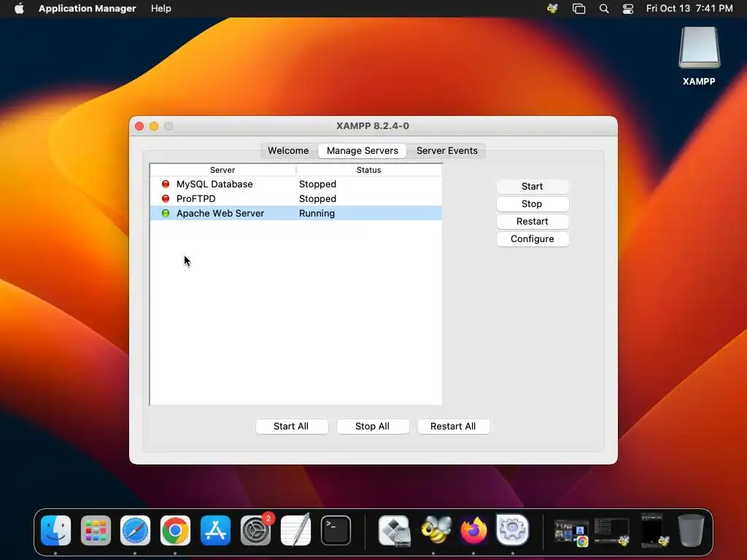The image size is (747, 560).
Task: Restore the middle minimized window in dock
Action: point(612,532)
